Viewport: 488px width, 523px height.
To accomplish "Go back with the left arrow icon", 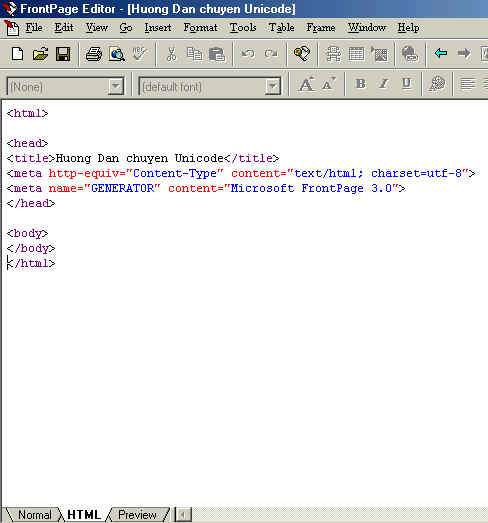I will (x=441, y=53).
